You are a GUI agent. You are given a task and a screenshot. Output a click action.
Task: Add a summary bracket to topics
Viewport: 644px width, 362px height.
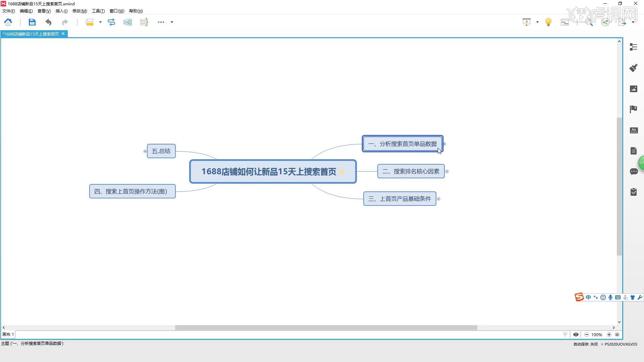tap(144, 22)
